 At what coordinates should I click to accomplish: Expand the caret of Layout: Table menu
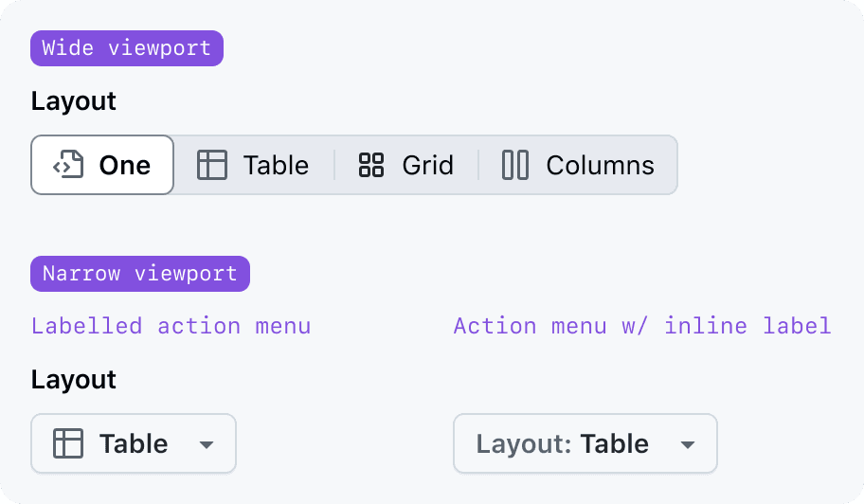point(688,444)
